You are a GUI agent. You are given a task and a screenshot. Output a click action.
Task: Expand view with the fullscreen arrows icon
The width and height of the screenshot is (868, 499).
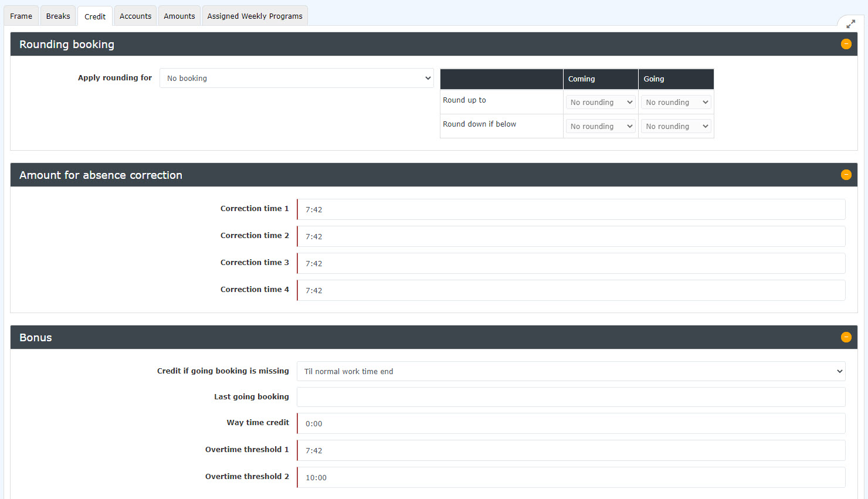pyautogui.click(x=850, y=24)
